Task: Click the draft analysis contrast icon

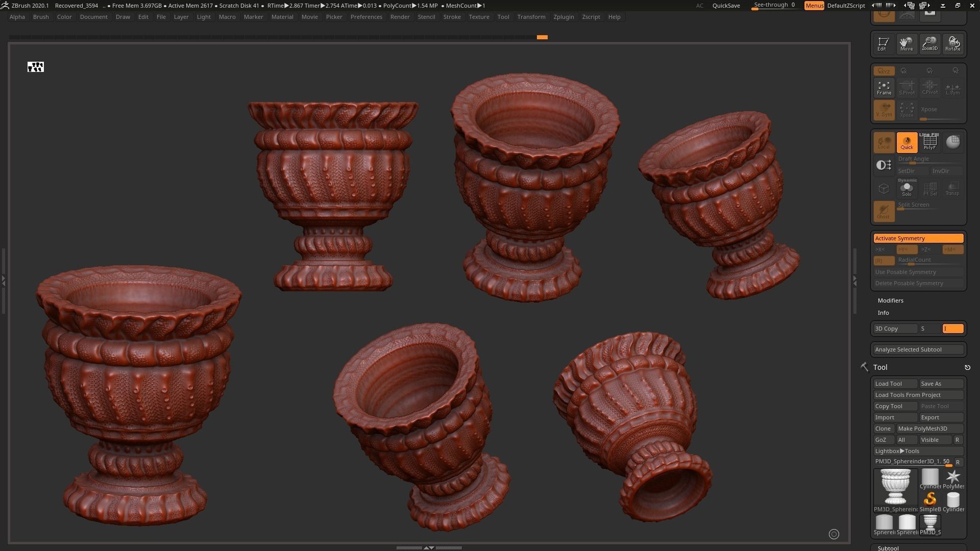Action: (x=884, y=165)
